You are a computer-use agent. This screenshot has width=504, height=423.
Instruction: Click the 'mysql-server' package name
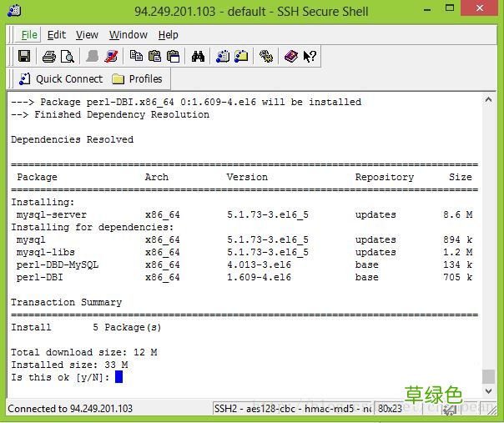tap(52, 214)
